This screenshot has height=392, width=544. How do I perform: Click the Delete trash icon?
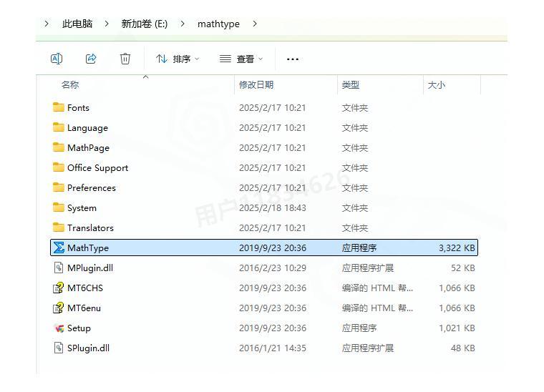[125, 59]
